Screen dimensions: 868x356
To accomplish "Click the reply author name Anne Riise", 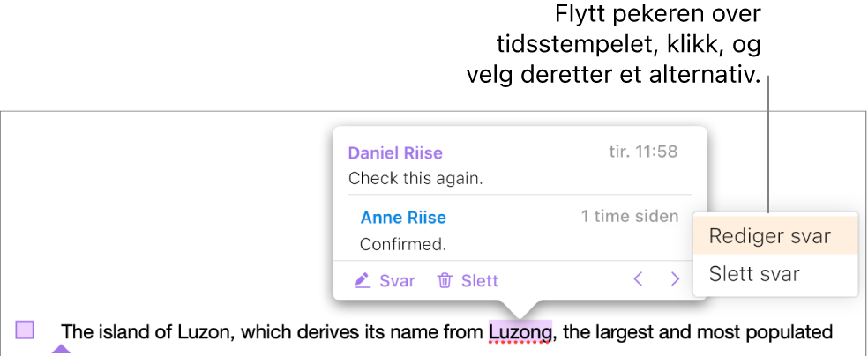I will [x=403, y=218].
